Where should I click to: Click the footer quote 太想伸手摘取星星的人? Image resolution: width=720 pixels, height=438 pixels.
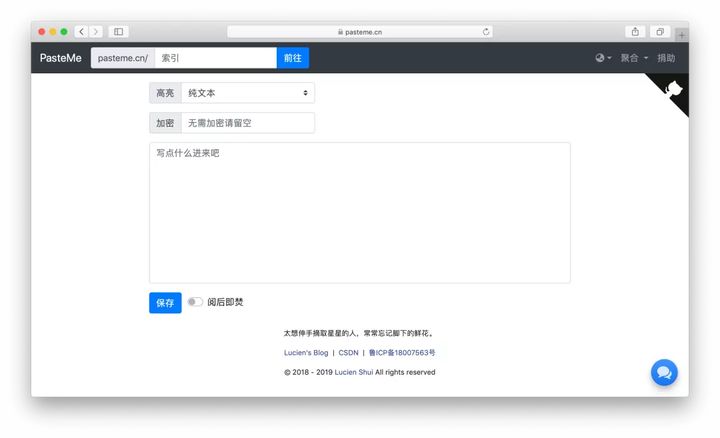coord(321,333)
